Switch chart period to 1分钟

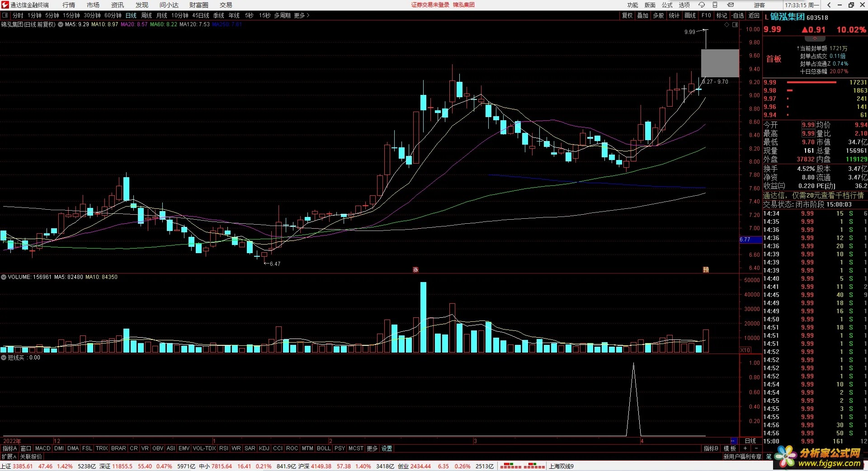pos(35,15)
